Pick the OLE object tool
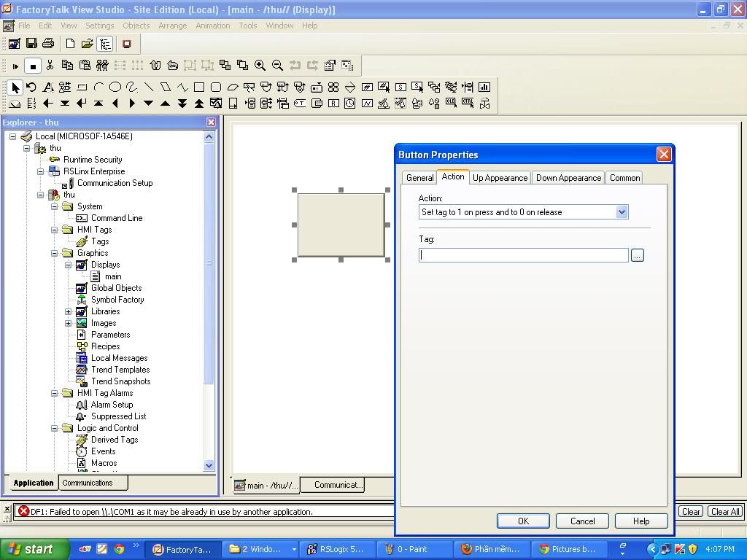Screen dimensions: 747x560 451,104
